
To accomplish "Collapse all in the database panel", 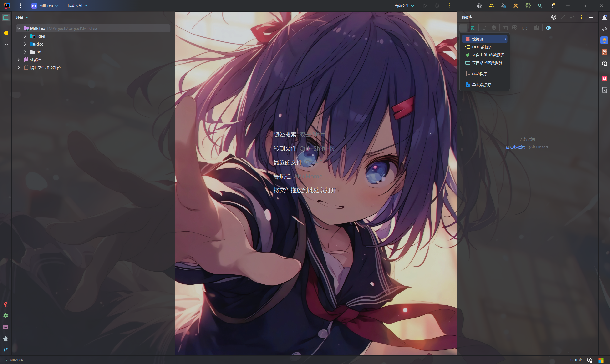I will [572, 17].
